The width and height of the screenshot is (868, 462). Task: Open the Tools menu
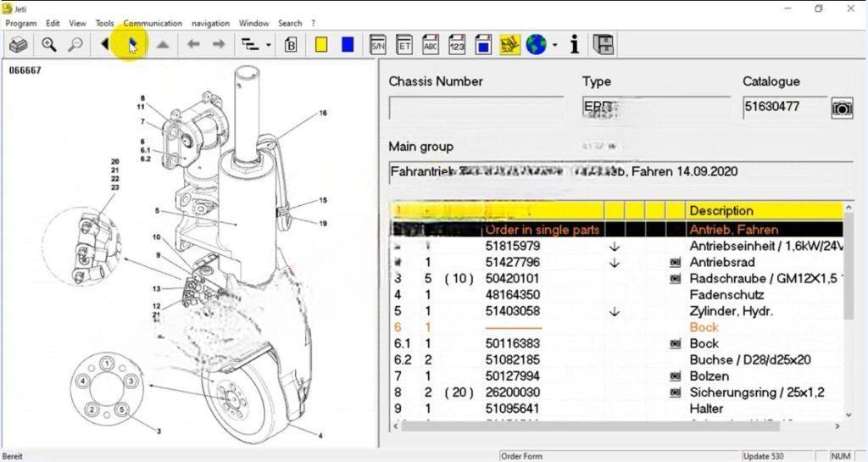point(105,23)
